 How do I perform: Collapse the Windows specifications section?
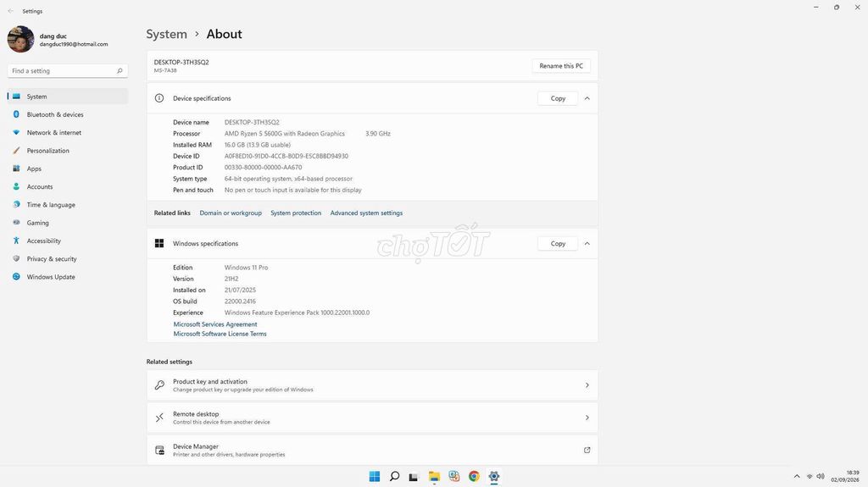pos(587,244)
